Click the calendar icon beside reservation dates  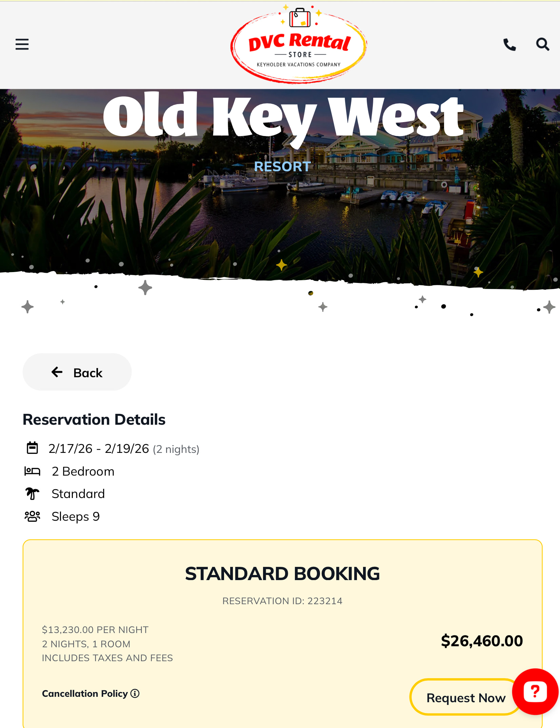(x=33, y=448)
